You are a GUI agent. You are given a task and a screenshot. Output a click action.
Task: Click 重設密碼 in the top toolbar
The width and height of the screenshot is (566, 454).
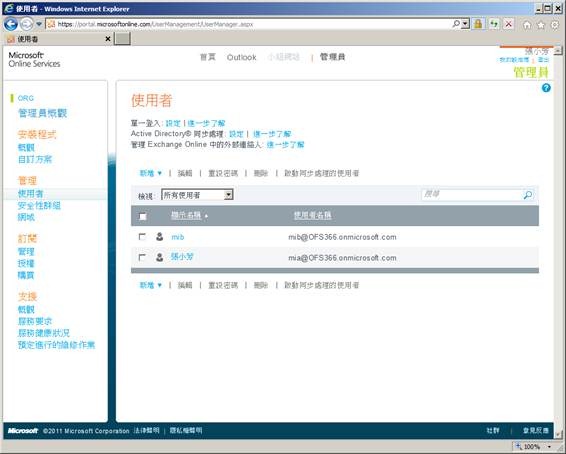223,173
